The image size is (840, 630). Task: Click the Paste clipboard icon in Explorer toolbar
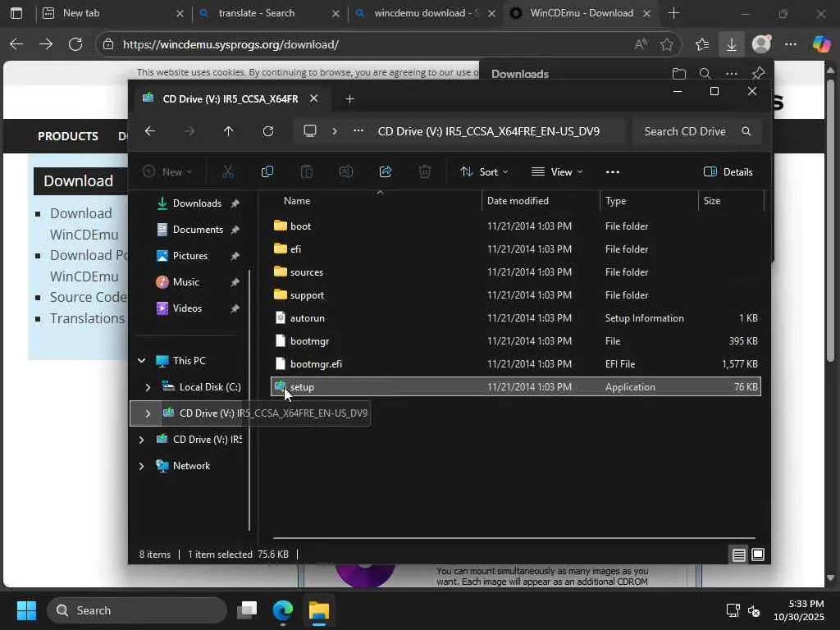click(x=307, y=171)
